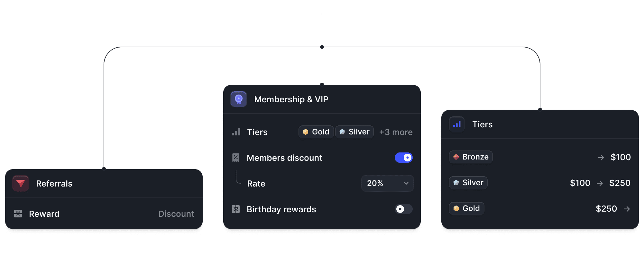This screenshot has height=265, width=644.
Task: Click the small Tiers bars icon in Membership
Action: pyautogui.click(x=236, y=132)
